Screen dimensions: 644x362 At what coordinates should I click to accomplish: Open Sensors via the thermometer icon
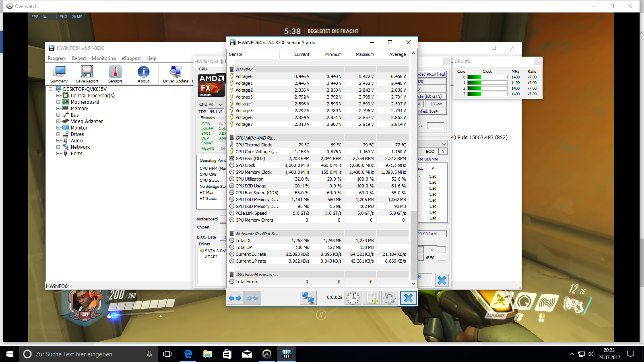click(x=115, y=74)
